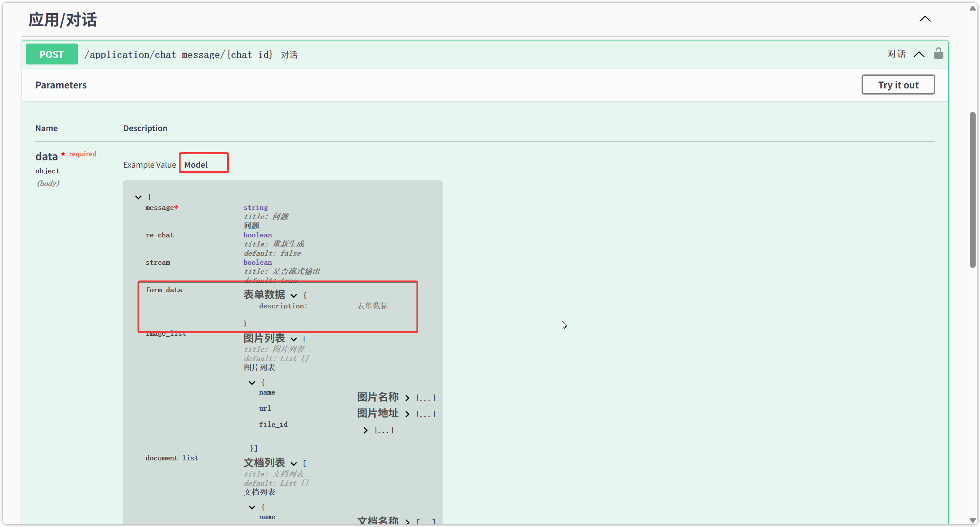Viewport: 980px width, 527px height.
Task: Expand the 图片地址 url field
Action: [407, 414]
